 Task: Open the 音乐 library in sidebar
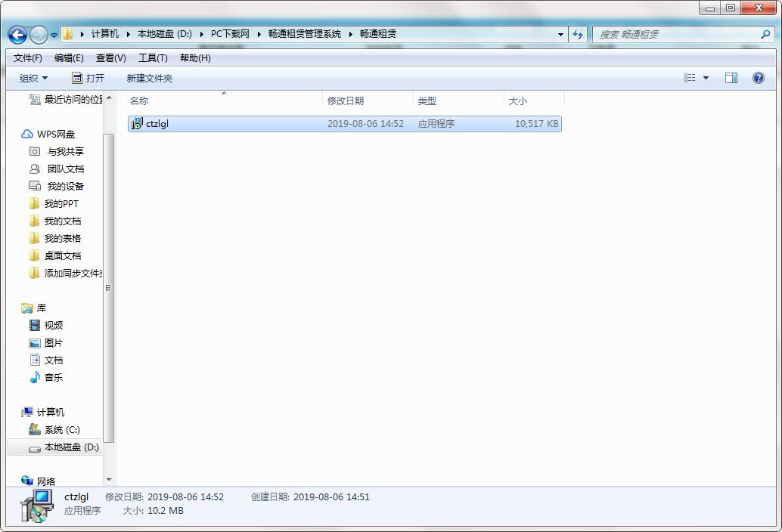tap(51, 377)
